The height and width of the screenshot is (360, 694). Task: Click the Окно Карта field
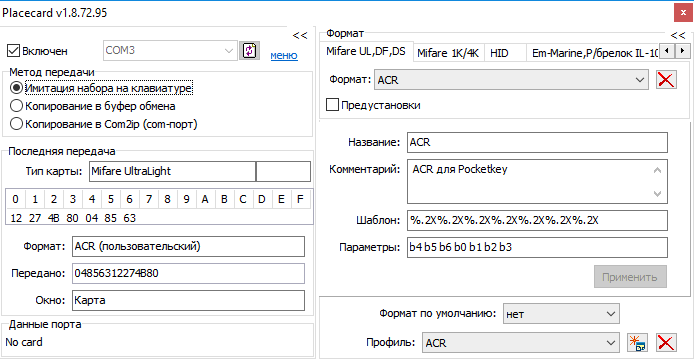(188, 300)
